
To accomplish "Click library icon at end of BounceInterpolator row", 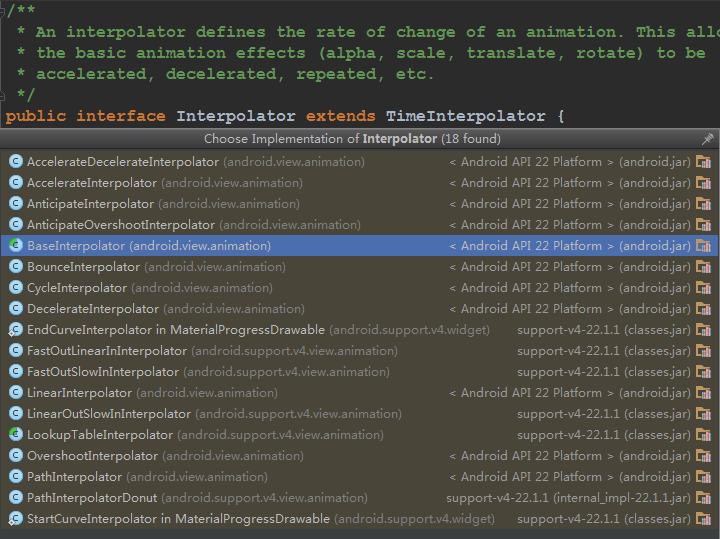I will point(704,267).
